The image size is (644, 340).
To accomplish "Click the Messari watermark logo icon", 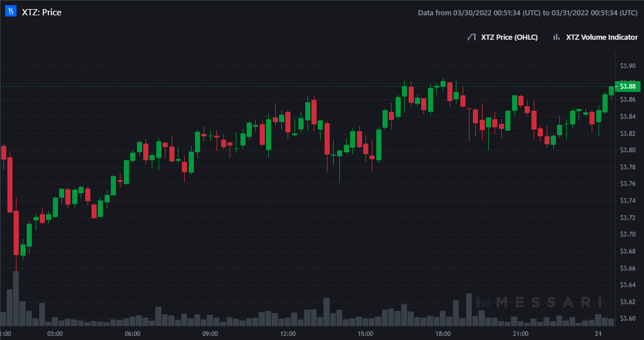I will pos(484,302).
